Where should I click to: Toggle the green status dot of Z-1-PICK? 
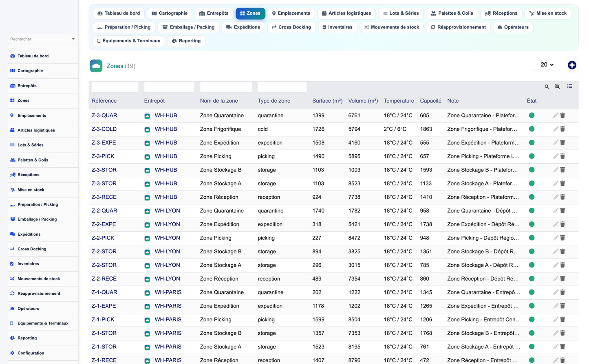(x=532, y=320)
